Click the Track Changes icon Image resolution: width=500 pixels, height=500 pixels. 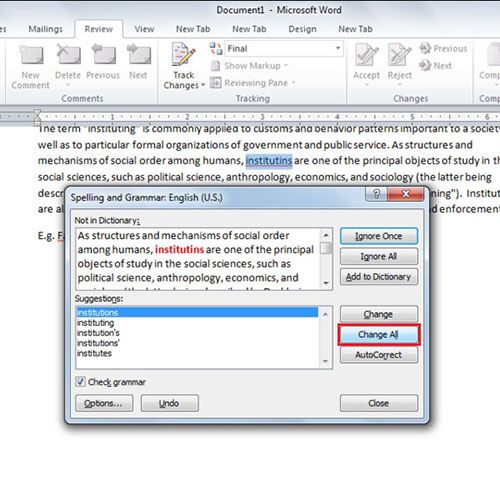coord(183,54)
